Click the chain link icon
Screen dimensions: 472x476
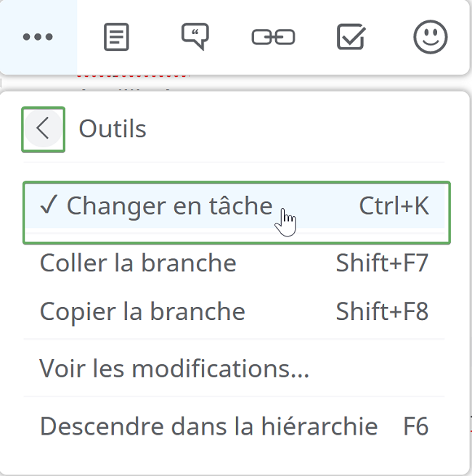click(x=273, y=37)
